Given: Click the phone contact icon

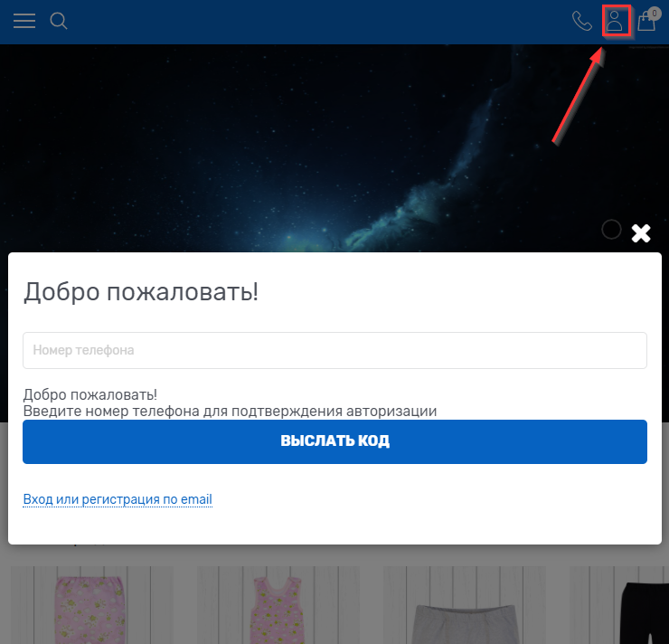Looking at the screenshot, I should click(582, 21).
